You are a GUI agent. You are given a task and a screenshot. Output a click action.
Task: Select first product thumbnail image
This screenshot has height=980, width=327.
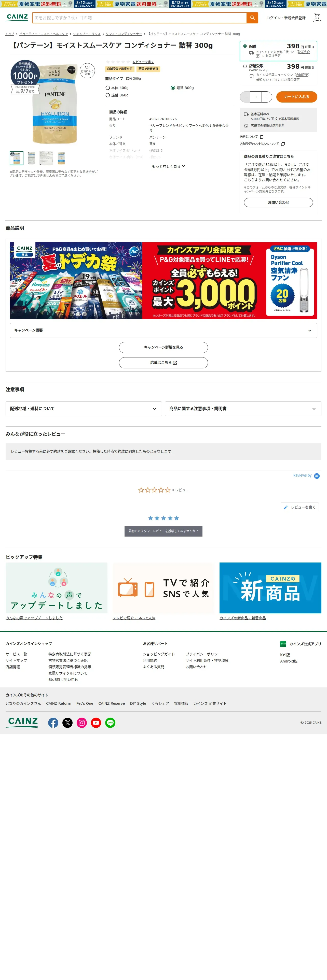tap(16, 158)
